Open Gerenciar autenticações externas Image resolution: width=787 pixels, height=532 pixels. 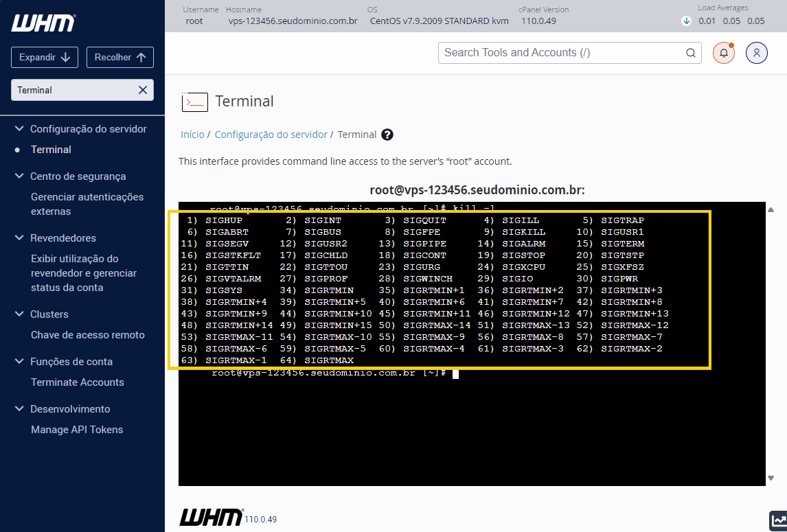(x=87, y=204)
